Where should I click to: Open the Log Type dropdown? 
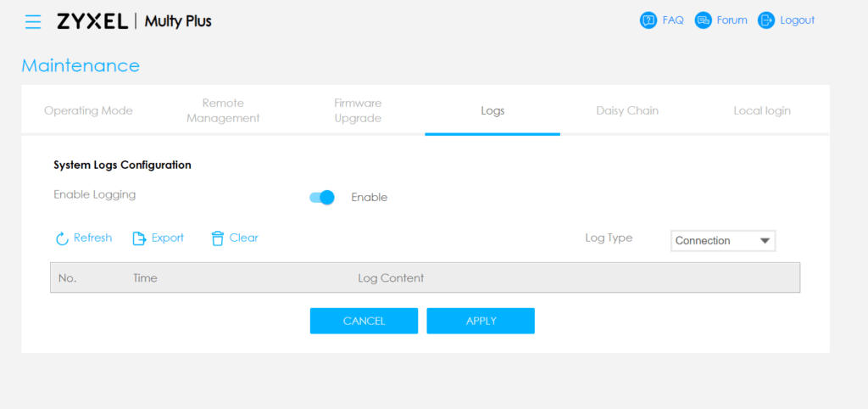722,241
